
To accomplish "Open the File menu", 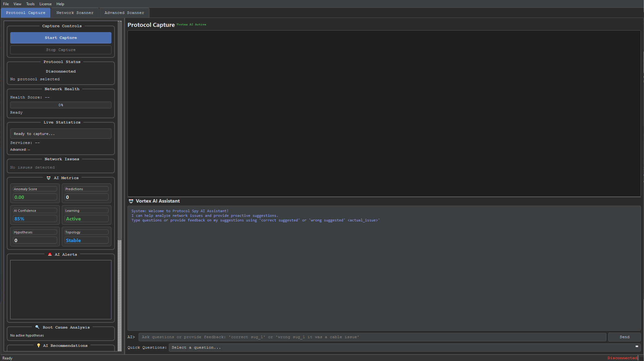I will tap(6, 4).
